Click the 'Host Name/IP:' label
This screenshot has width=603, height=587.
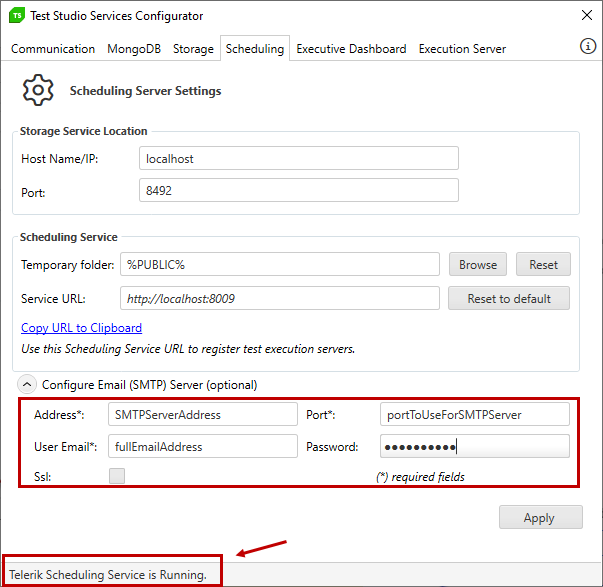[x=60, y=159]
